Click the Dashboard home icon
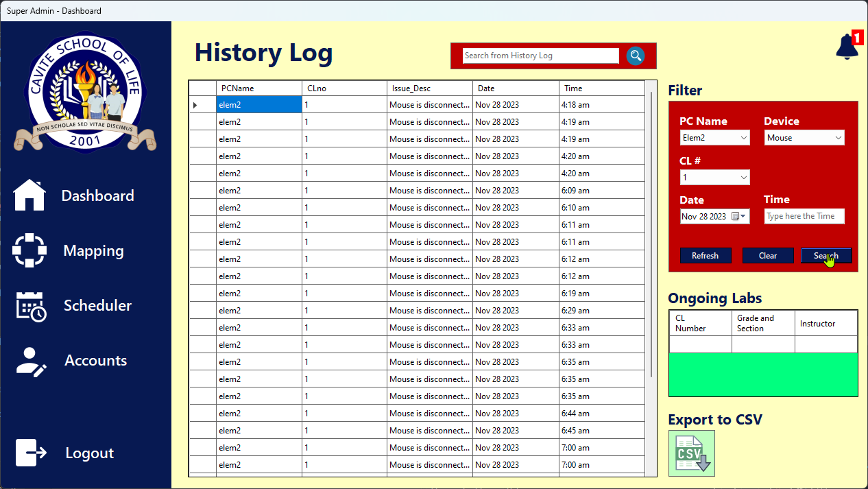 pyautogui.click(x=29, y=195)
